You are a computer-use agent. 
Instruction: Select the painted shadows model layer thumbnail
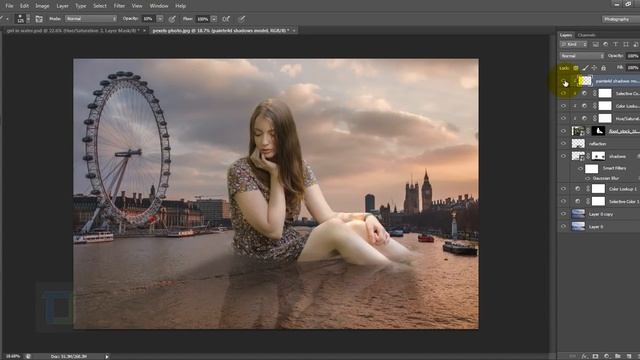585,81
